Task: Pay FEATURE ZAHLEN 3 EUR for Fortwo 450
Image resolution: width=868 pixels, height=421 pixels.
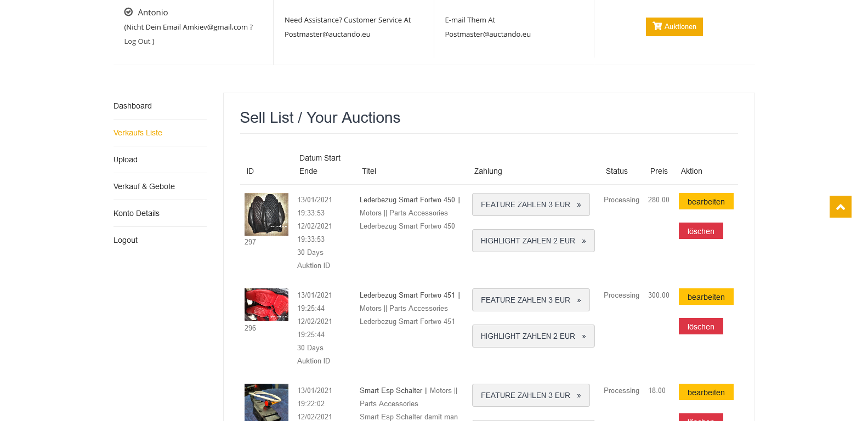Action: coord(531,204)
